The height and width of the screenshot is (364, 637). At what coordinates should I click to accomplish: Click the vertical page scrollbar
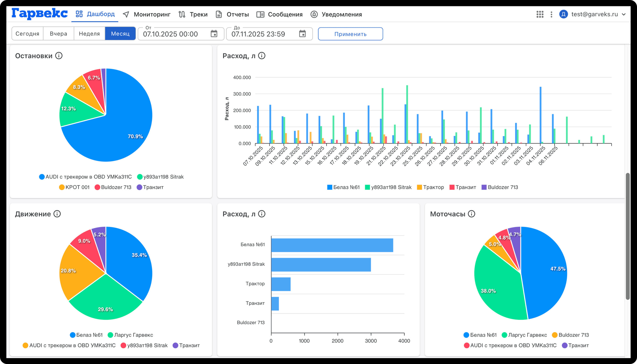point(628,236)
